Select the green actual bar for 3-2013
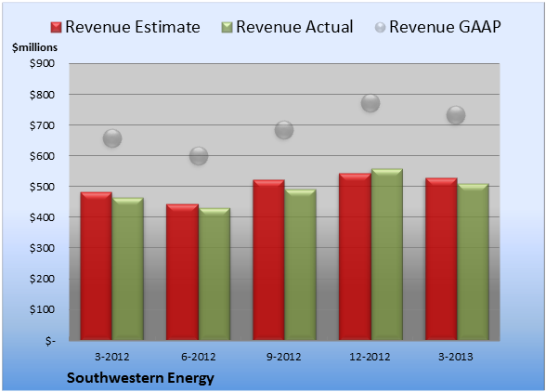 point(473,262)
